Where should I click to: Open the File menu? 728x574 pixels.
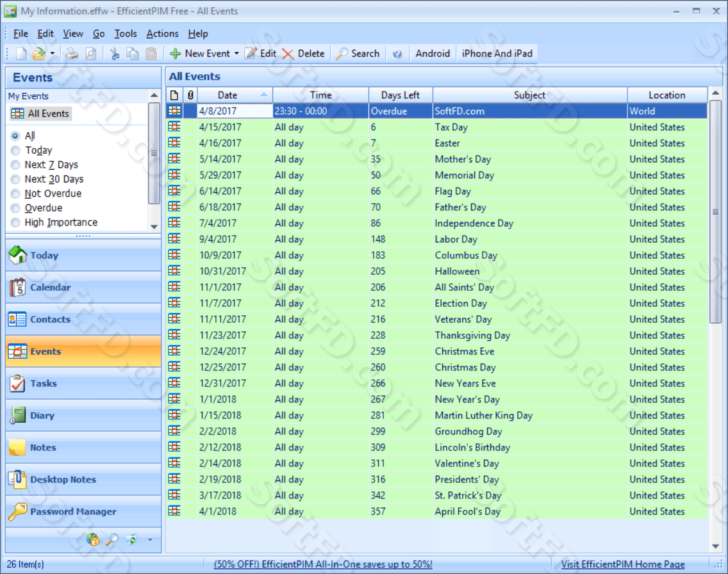(x=21, y=34)
